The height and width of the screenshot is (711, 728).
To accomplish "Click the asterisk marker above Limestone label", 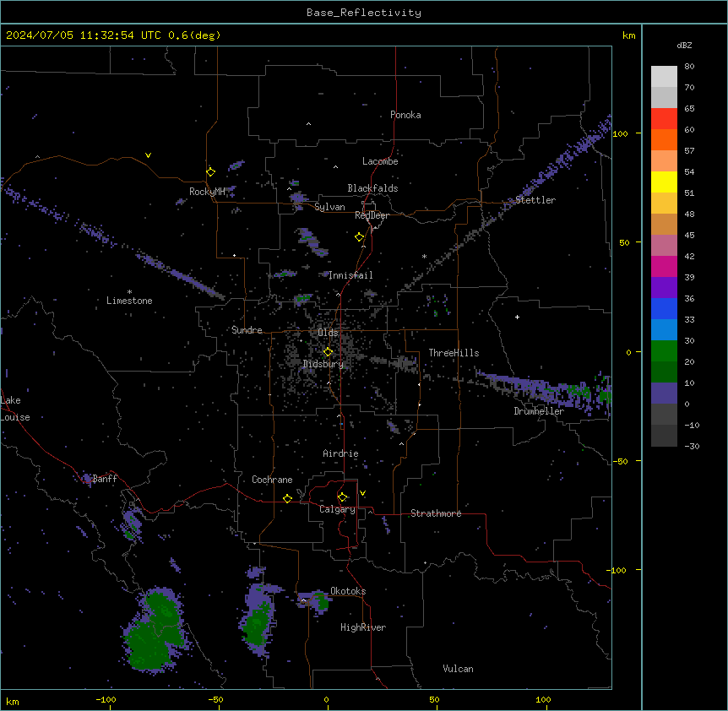I will (129, 292).
